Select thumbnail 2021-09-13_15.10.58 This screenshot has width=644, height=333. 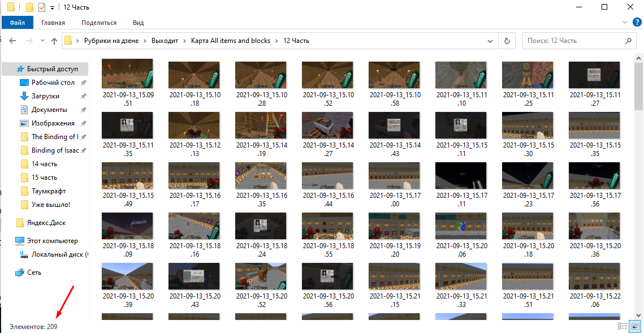[394, 75]
